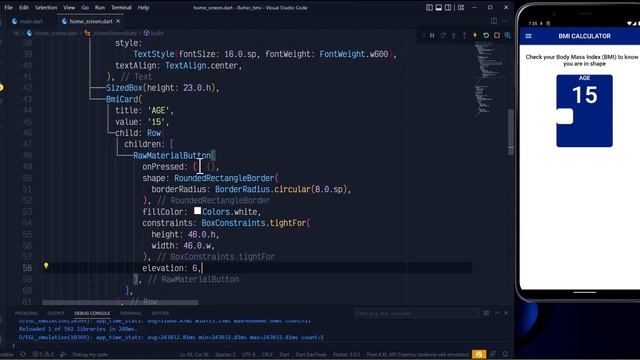Maximize the bottom panel size

(x=497, y=313)
